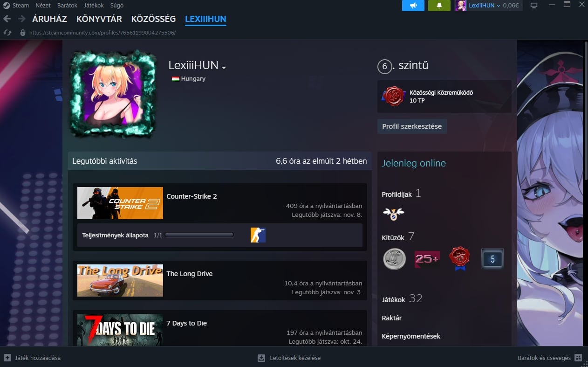Click the padlock icon beside the URL

(22, 33)
